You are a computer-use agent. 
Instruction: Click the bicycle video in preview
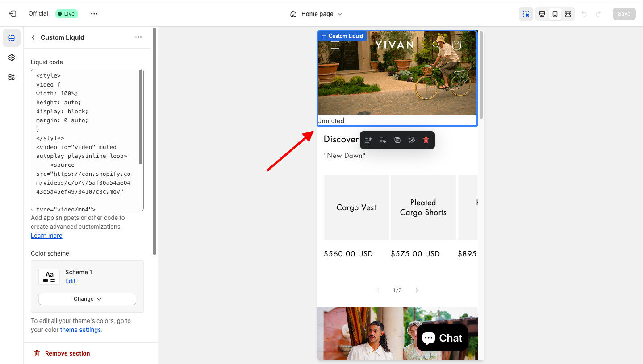(x=397, y=73)
